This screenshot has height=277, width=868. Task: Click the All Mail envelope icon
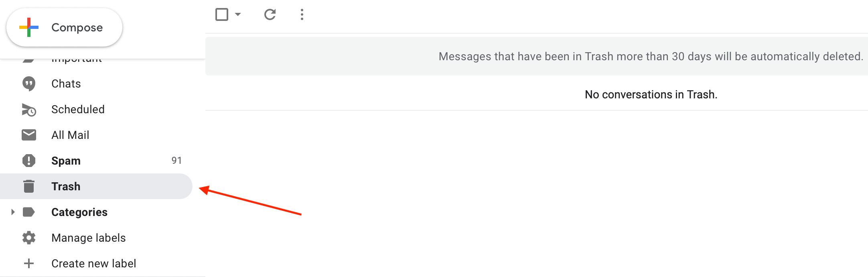(29, 135)
